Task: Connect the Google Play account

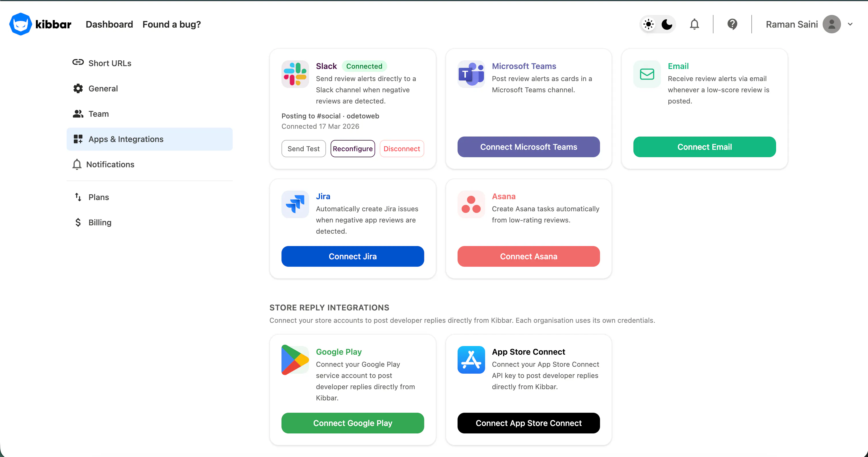Action: (x=353, y=423)
